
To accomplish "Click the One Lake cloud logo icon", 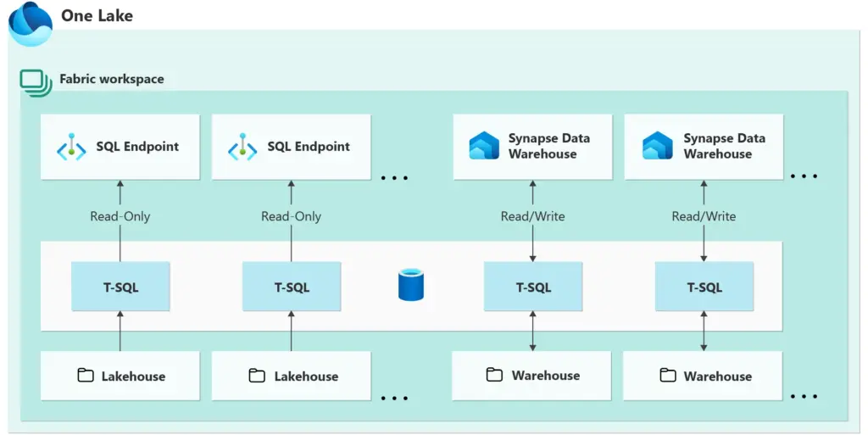I will tap(30, 24).
